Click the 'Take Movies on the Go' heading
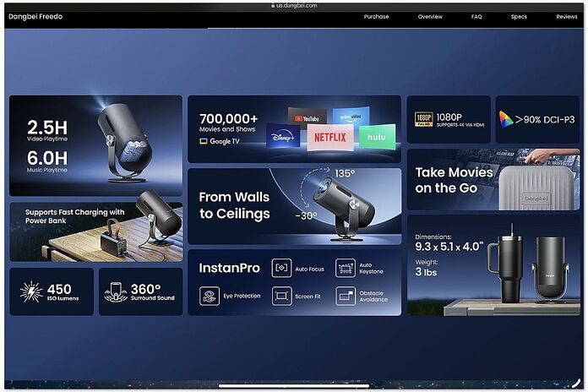Image resolution: width=588 pixels, height=392 pixels. click(455, 180)
